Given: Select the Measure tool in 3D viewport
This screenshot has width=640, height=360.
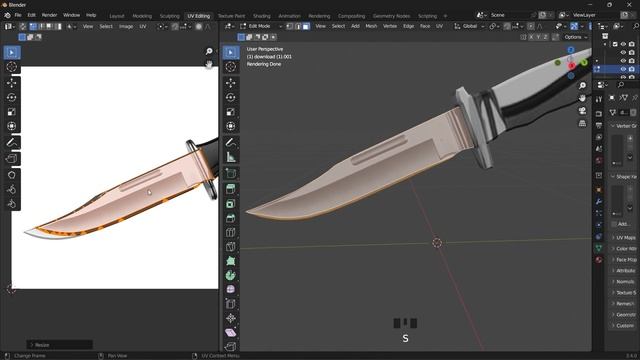Looking at the screenshot, I should (231, 157).
